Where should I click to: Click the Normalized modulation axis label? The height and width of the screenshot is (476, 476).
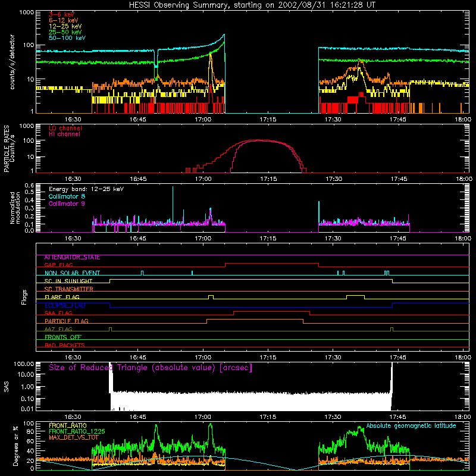15,208
